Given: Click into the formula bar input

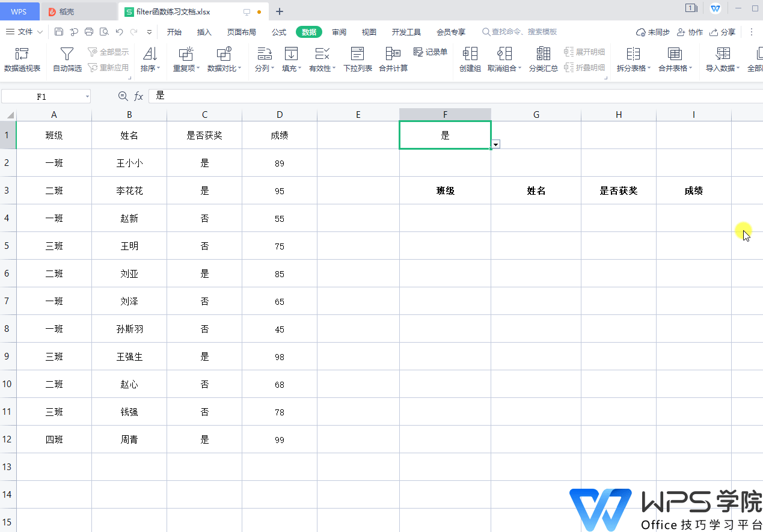Looking at the screenshot, I should click(x=456, y=96).
